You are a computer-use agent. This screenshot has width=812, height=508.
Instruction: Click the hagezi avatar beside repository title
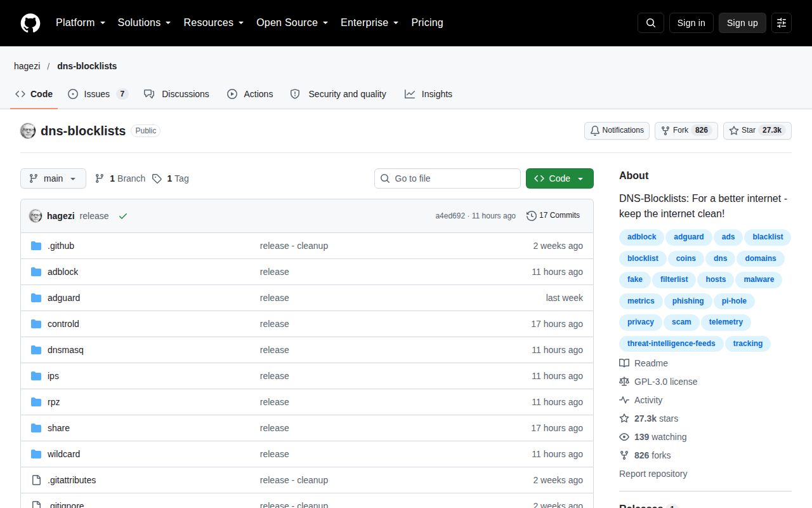pyautogui.click(x=28, y=131)
